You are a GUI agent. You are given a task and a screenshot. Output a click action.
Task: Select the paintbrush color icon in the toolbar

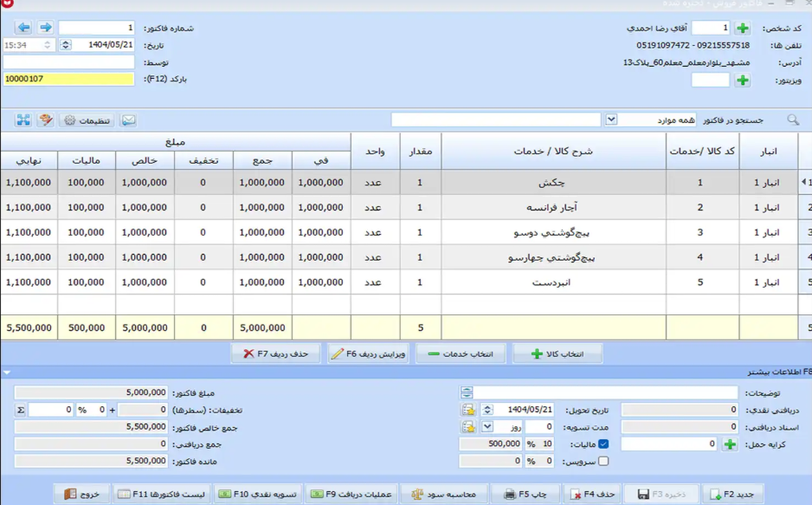click(45, 120)
